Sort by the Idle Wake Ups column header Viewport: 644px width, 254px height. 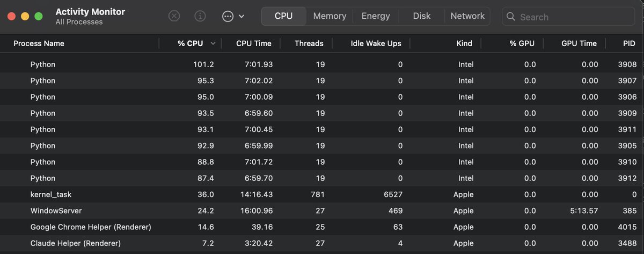[x=376, y=43]
